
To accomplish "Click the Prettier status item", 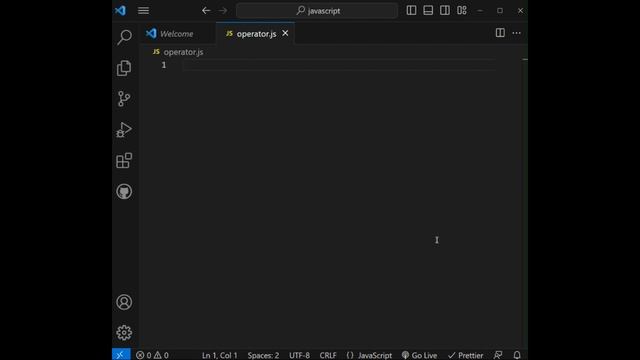I will point(465,355).
